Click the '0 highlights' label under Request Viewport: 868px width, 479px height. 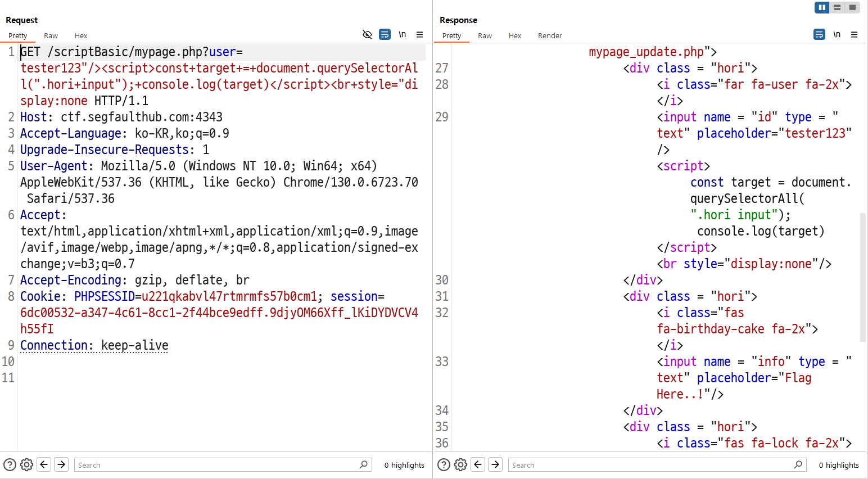[404, 465]
